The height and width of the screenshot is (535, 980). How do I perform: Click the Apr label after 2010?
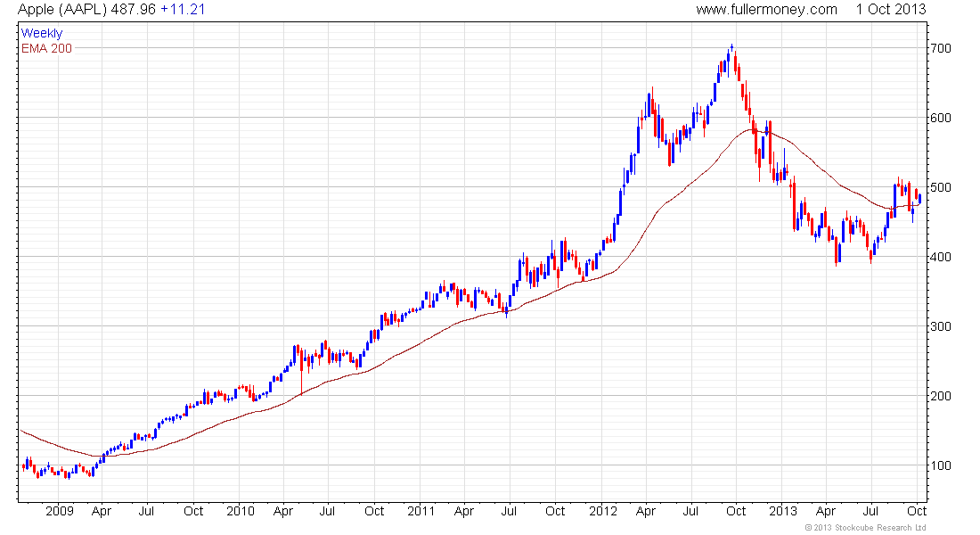[283, 511]
